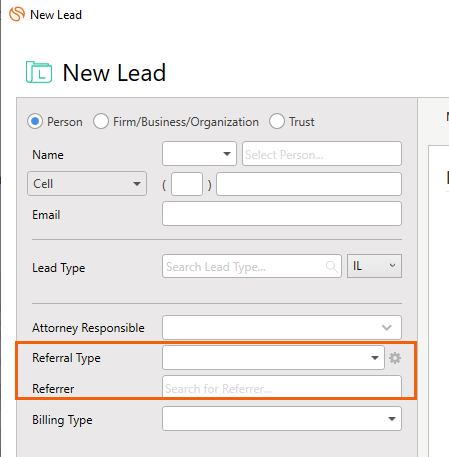This screenshot has height=457, width=449.
Task: Select the Person radio button
Action: [35, 121]
